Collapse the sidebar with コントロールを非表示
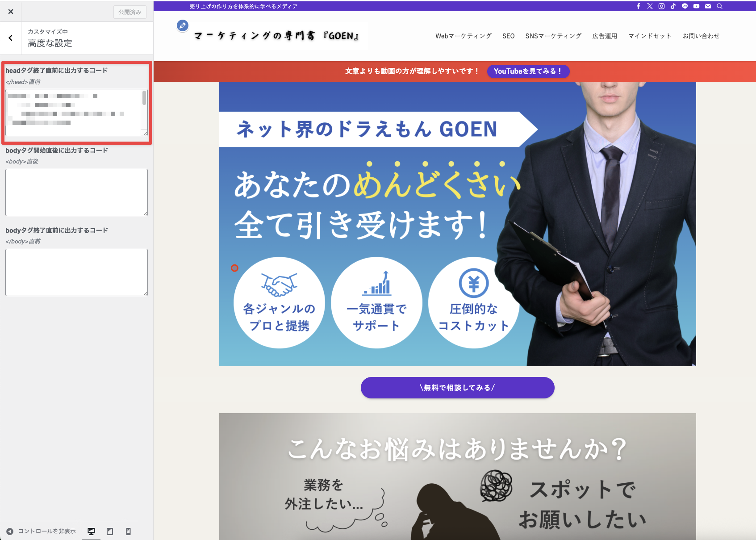The image size is (756, 540). (41, 531)
